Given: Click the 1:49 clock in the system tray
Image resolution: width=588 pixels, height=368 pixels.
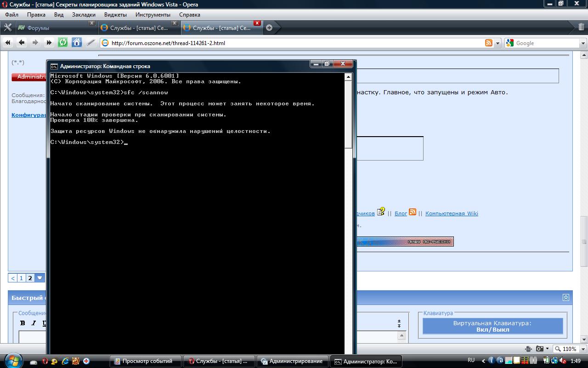Looking at the screenshot, I should pos(575,361).
